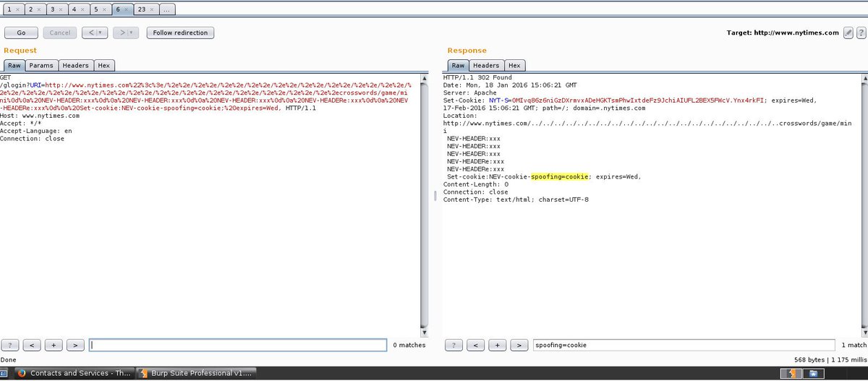
Task: Select the Request Headers tab
Action: point(76,65)
